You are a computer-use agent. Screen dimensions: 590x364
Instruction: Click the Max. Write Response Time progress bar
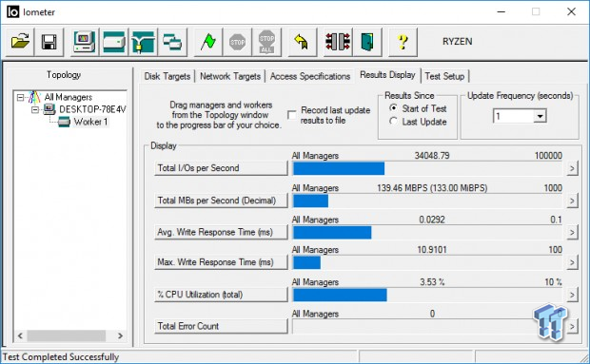pyautogui.click(x=427, y=262)
